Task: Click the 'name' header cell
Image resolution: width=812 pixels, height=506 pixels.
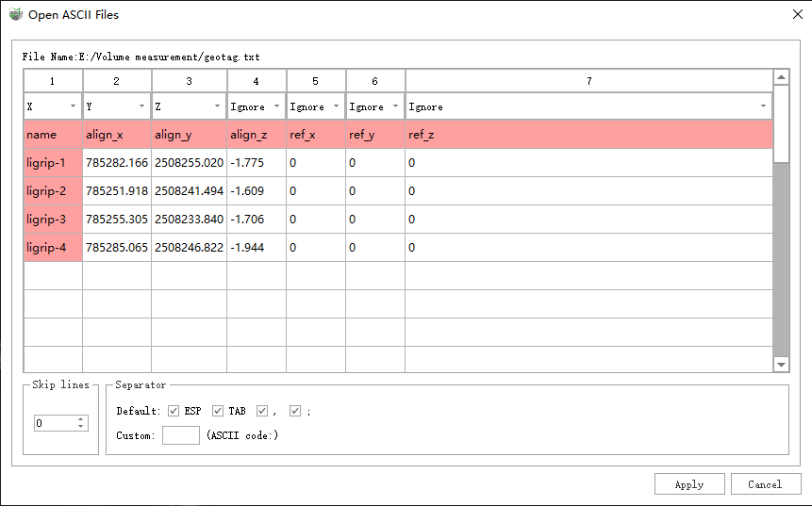Action: pos(53,135)
